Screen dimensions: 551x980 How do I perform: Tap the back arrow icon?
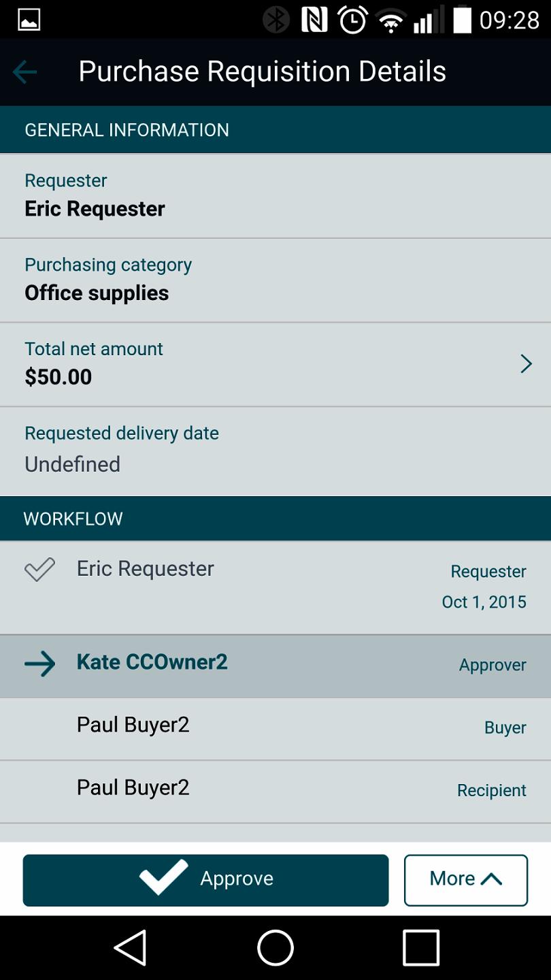tap(24, 71)
